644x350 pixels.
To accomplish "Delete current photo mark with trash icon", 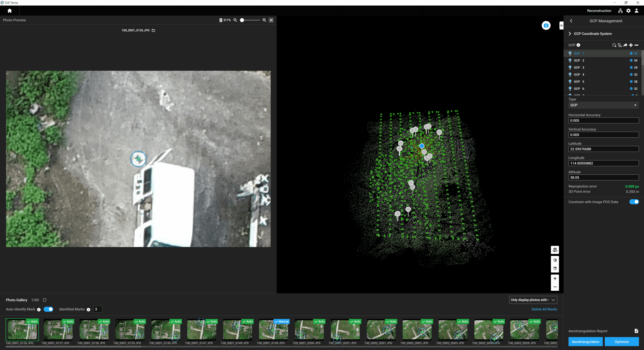I will 221,20.
